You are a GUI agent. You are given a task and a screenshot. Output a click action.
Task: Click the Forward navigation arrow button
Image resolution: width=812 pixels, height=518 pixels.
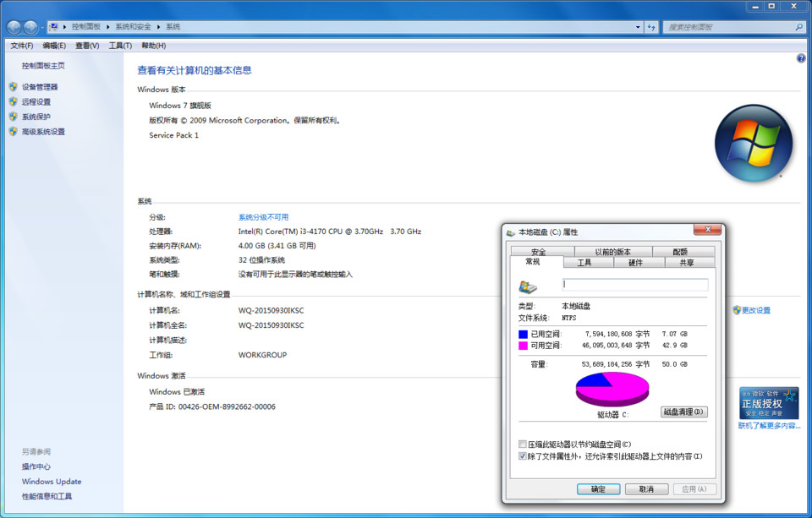coord(30,27)
